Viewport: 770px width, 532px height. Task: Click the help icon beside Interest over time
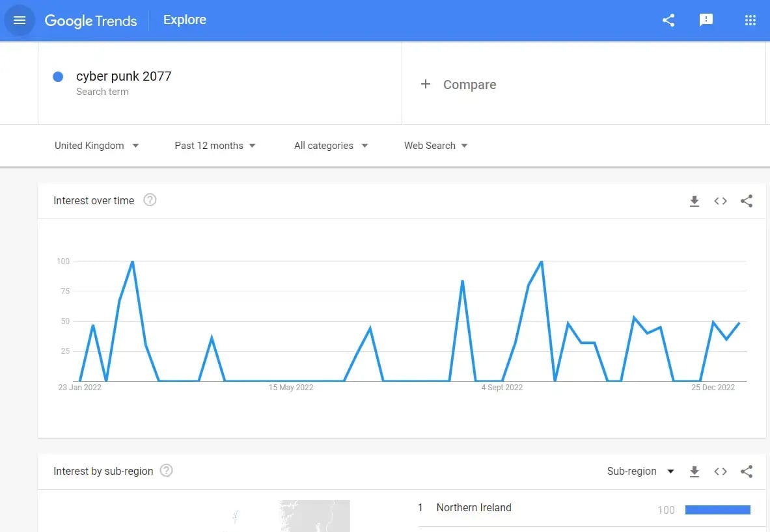point(150,200)
